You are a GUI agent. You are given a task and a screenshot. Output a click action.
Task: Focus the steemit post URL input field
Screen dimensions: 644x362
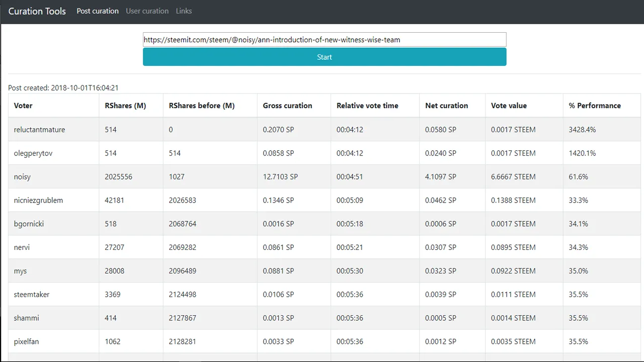[x=325, y=40]
